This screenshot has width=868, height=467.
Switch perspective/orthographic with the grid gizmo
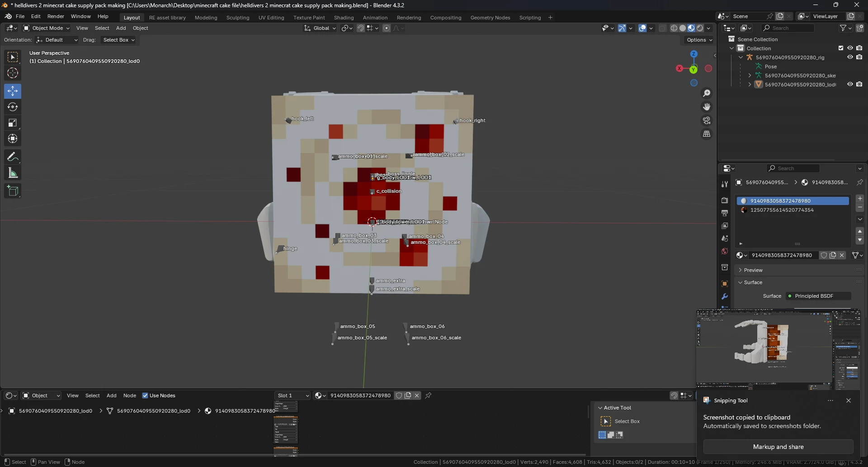[707, 134]
